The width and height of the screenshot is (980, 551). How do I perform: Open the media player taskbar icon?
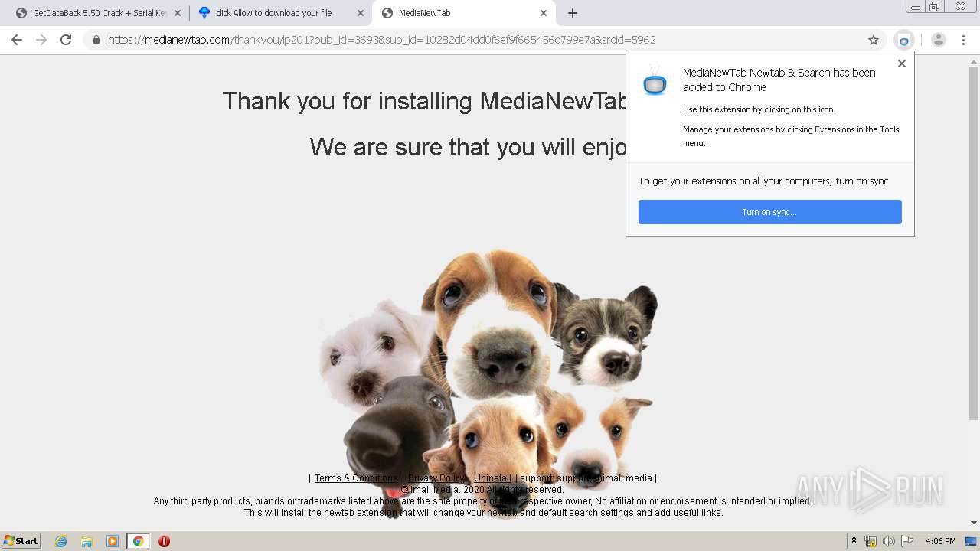(x=113, y=541)
